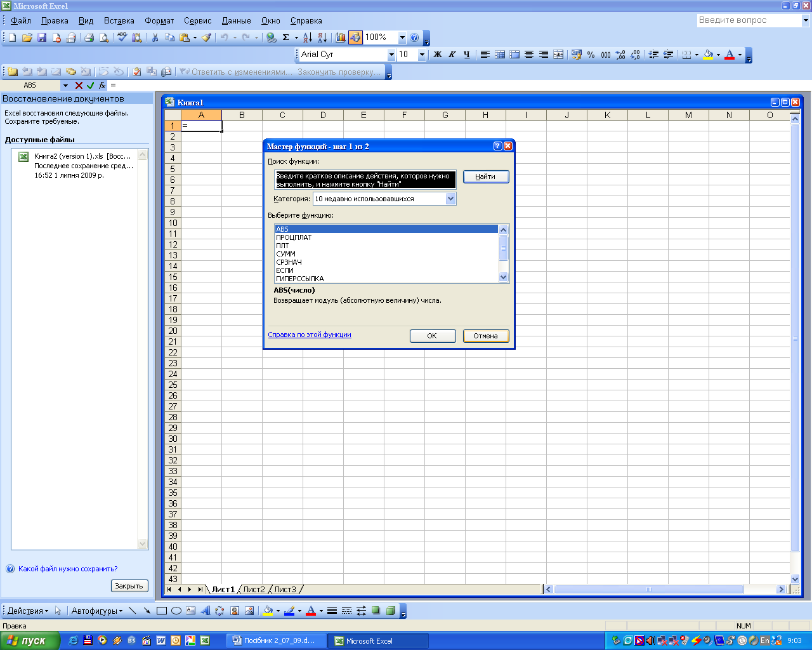Click Decrease Indent icon
Screen dimensions: 812x650
tap(653, 55)
